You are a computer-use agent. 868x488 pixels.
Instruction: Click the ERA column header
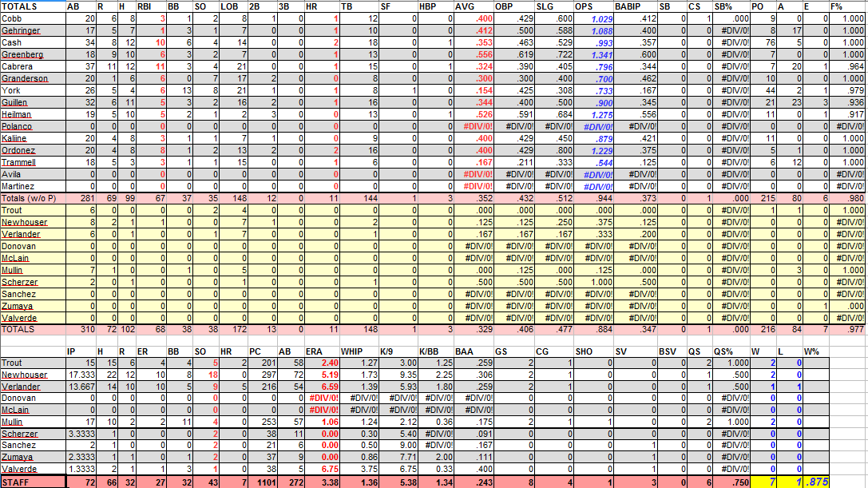pos(322,351)
